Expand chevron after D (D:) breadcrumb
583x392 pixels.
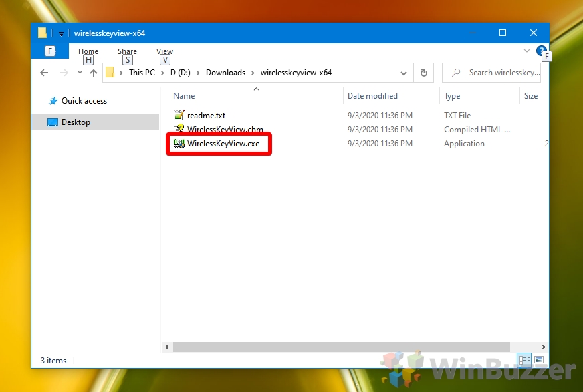point(198,73)
